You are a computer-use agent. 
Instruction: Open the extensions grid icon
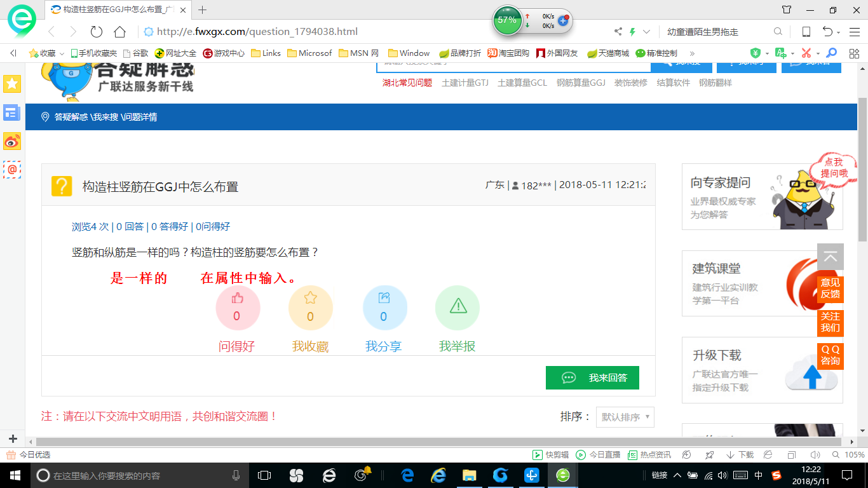click(853, 53)
